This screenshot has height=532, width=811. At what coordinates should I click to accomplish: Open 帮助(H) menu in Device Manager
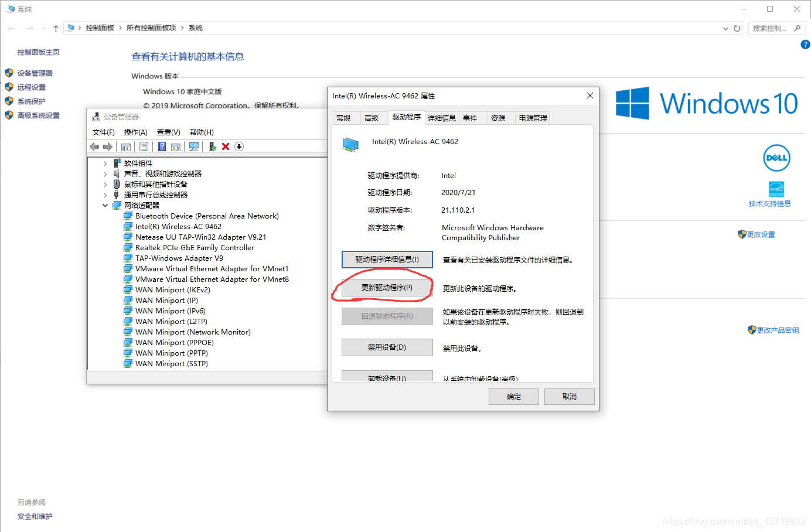[202, 132]
